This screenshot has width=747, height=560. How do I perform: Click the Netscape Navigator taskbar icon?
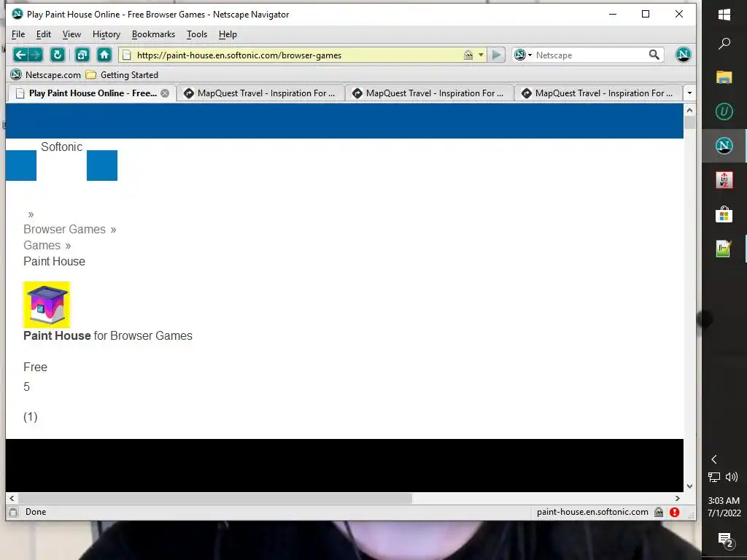pos(724,146)
